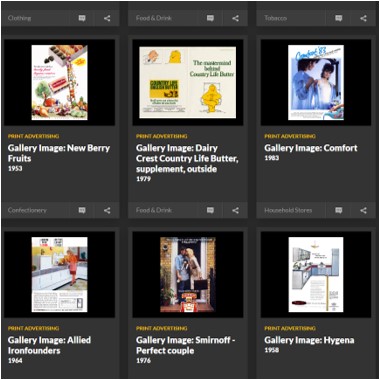Image resolution: width=380 pixels, height=380 pixels.
Task: Click the share icon beside Household Stores
Action: (x=364, y=210)
